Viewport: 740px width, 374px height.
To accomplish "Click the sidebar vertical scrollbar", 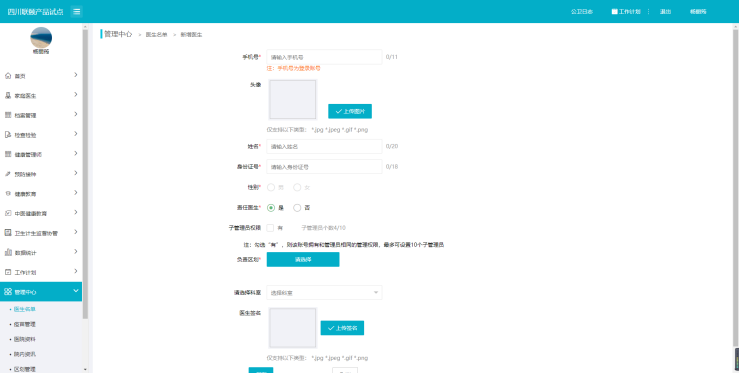I will point(85,173).
